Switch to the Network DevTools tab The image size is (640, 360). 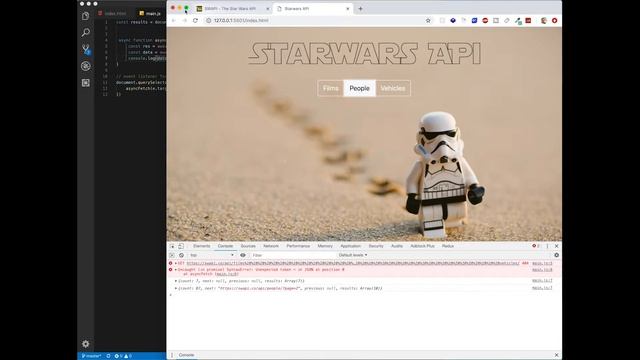click(271, 246)
